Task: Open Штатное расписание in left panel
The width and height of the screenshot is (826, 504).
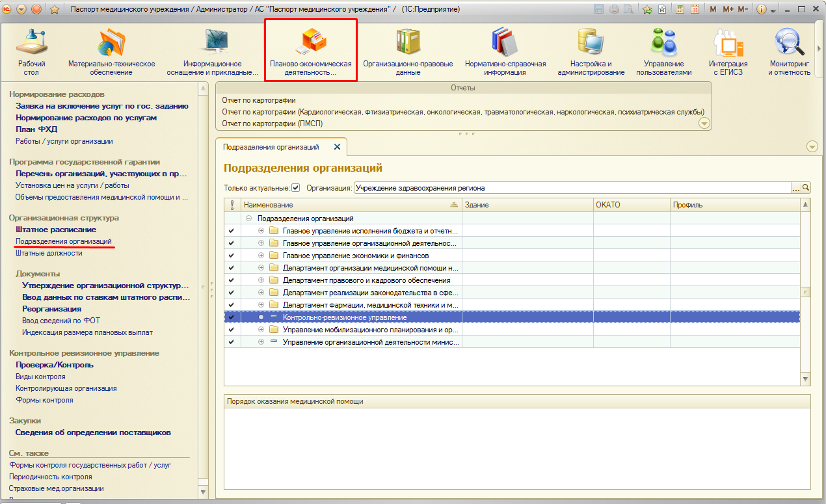Action: click(56, 230)
